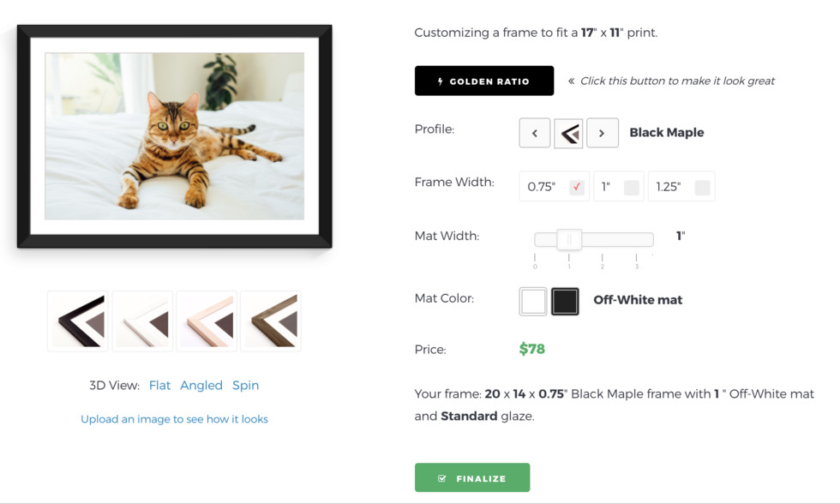Image resolution: width=840 pixels, height=504 pixels.
Task: Select the 1" frame width option
Action: [619, 186]
